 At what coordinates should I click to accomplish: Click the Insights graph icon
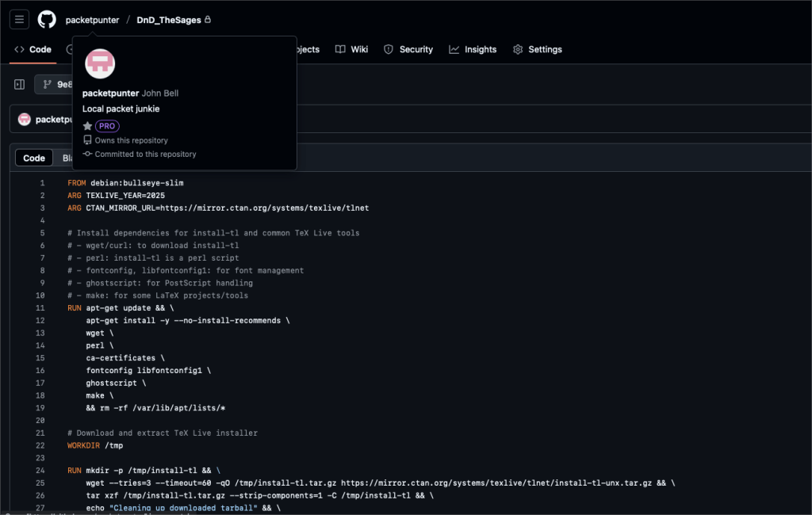coord(454,49)
